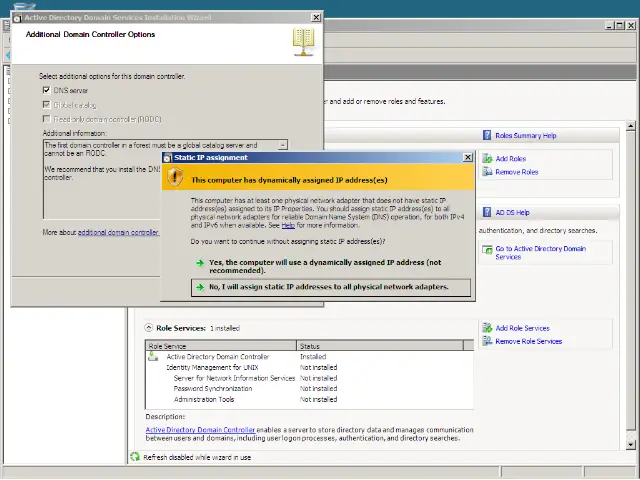Click the Active Directory Domain Controller row icon
This screenshot has width=640, height=480.
coord(153,357)
